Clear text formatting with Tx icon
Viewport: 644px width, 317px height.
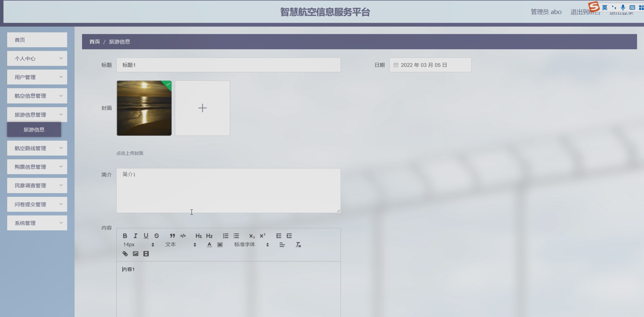[298, 245]
